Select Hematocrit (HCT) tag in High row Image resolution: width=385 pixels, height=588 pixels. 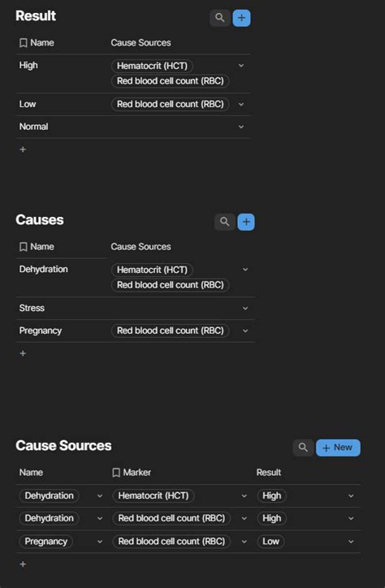[x=152, y=66]
